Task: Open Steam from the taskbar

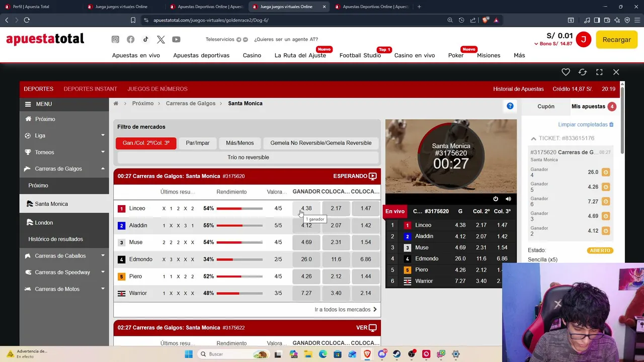Action: 396,354
